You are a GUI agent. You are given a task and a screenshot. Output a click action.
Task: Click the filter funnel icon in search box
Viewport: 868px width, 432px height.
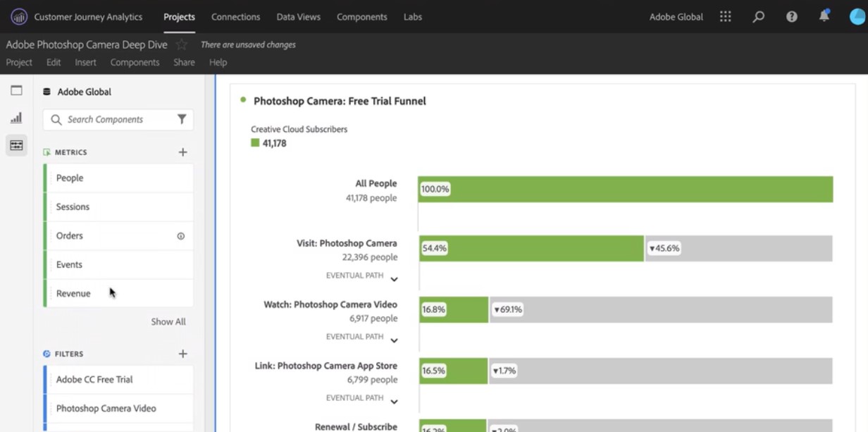[182, 119]
